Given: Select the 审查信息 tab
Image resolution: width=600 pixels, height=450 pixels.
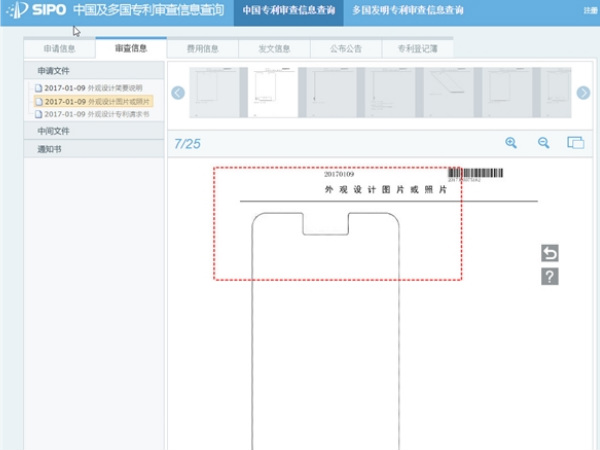Looking at the screenshot, I should pos(131,48).
